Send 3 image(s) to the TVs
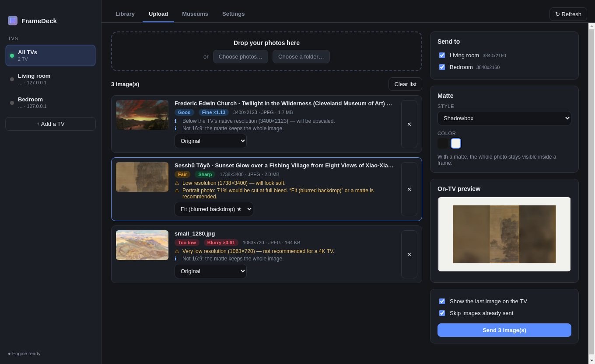 point(504,330)
